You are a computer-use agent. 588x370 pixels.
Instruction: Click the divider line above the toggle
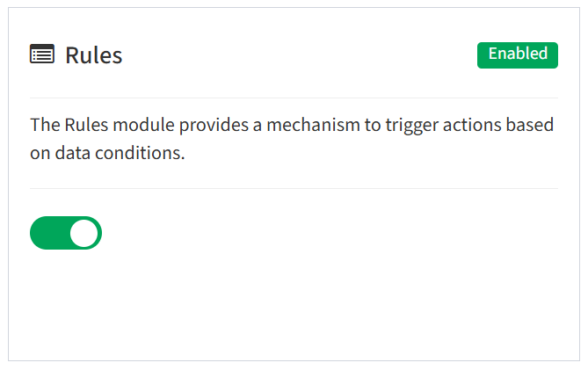[294, 189]
